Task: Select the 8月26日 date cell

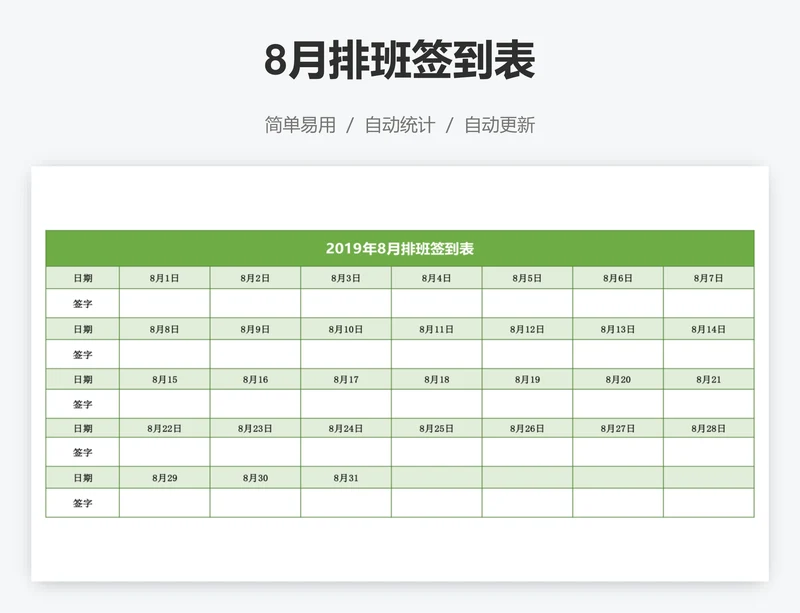Action: click(x=527, y=428)
